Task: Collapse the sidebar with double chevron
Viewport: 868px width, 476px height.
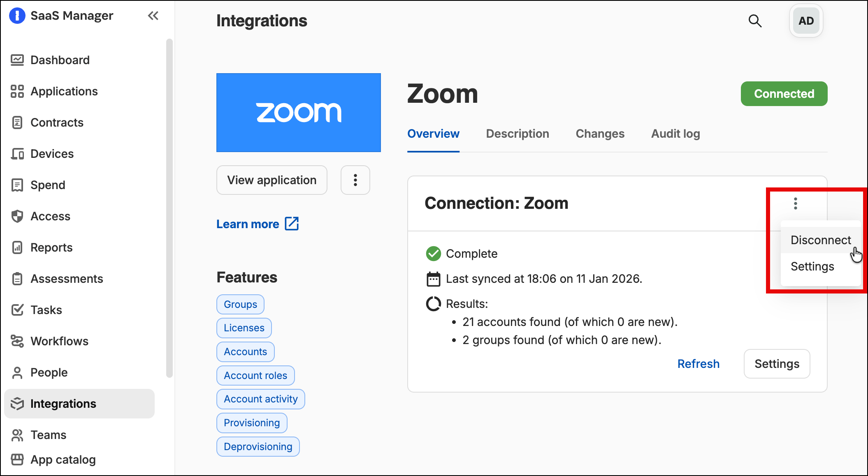Action: (153, 16)
